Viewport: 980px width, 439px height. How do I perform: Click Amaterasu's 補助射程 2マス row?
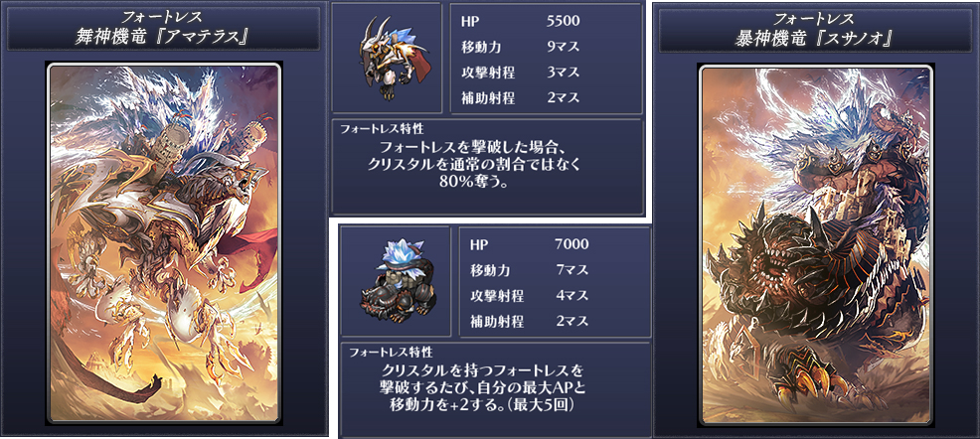(x=520, y=97)
